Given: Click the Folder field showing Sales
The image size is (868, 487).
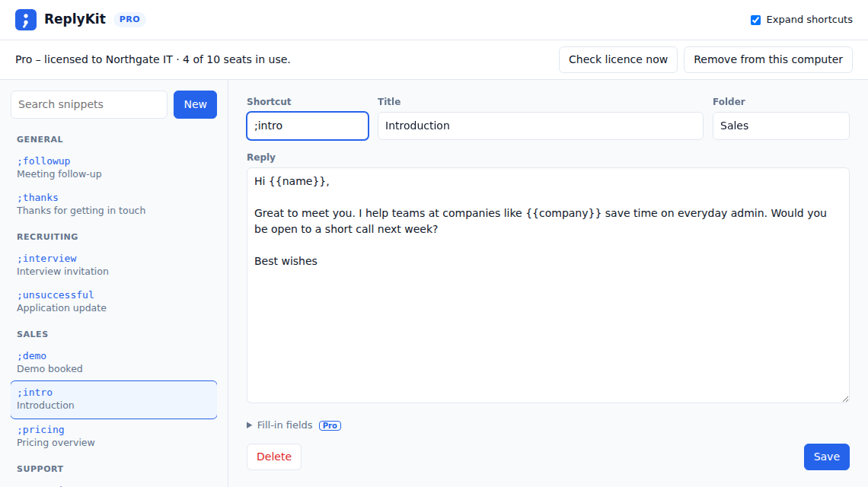Looking at the screenshot, I should pyautogui.click(x=780, y=126).
